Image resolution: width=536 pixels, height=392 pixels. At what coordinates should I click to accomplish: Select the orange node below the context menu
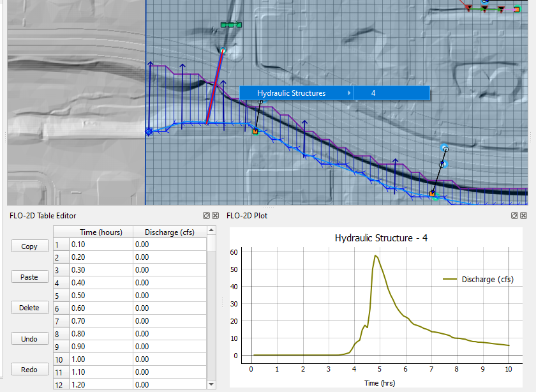point(255,132)
